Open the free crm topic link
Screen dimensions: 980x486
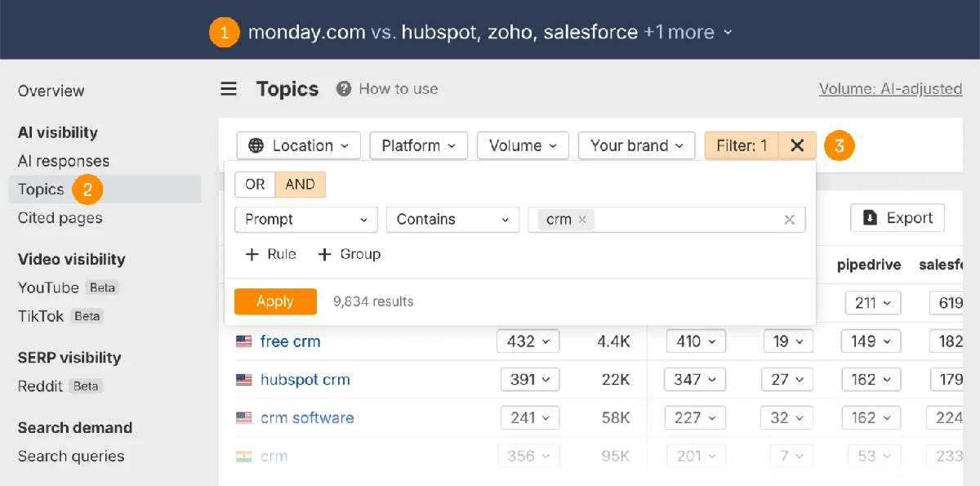pos(290,341)
